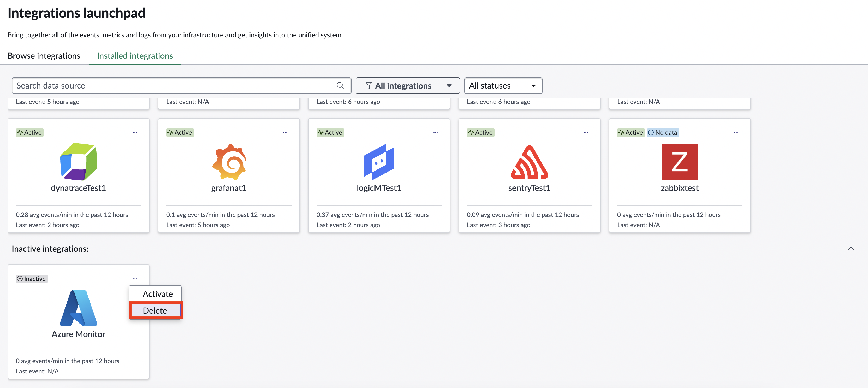The width and height of the screenshot is (868, 388).
Task: Click the No data badge on zabbixtest
Action: click(x=662, y=133)
